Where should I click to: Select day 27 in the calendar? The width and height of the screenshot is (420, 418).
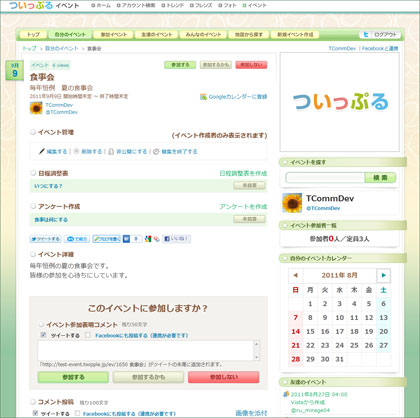pos(383,345)
